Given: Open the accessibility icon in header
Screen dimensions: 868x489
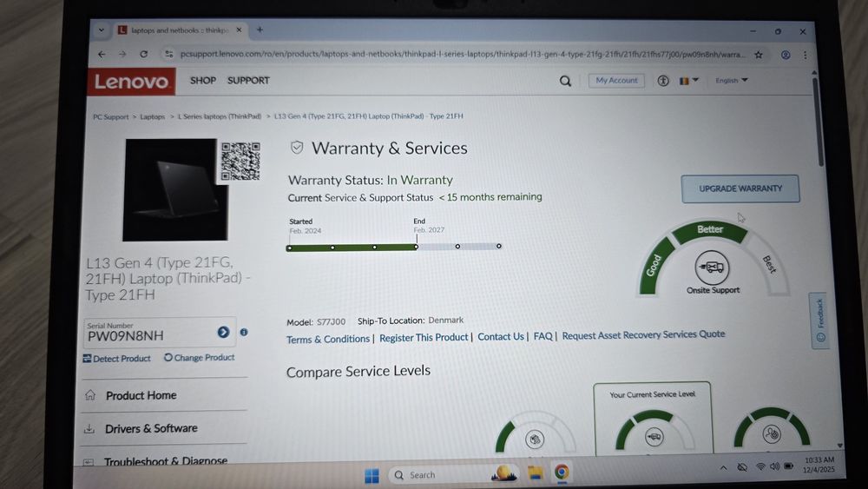Looking at the screenshot, I should (x=662, y=81).
